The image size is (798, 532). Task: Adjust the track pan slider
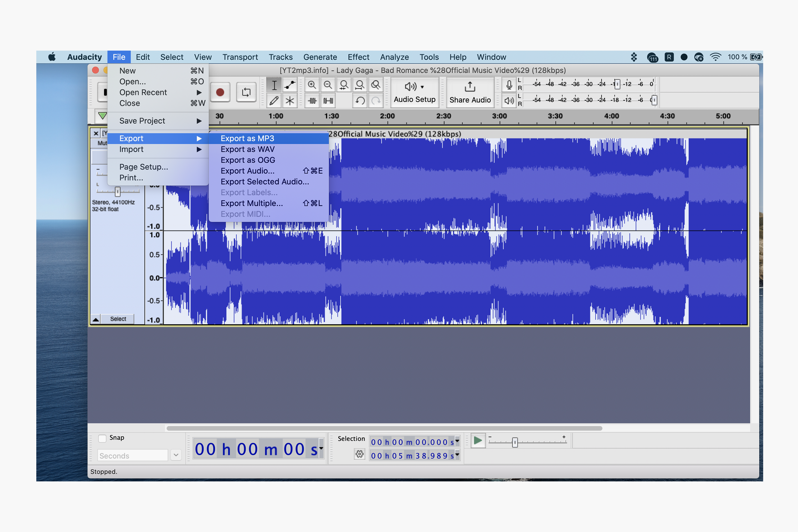click(x=117, y=191)
